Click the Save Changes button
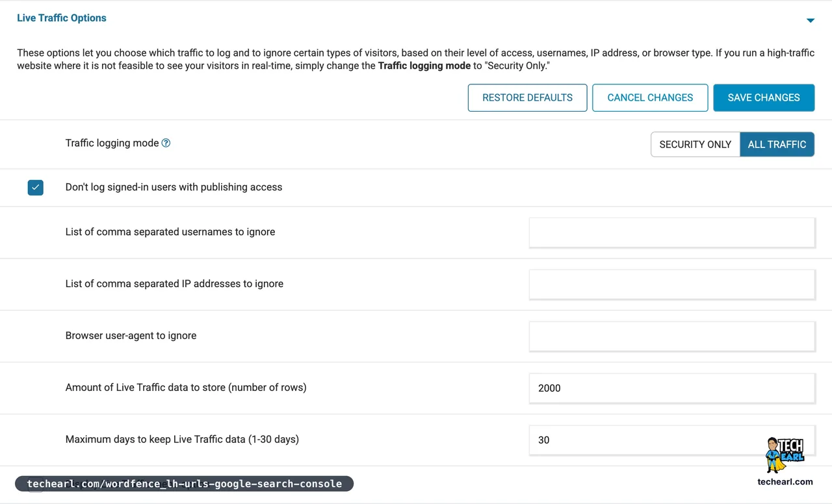The height and width of the screenshot is (504, 832). (764, 97)
